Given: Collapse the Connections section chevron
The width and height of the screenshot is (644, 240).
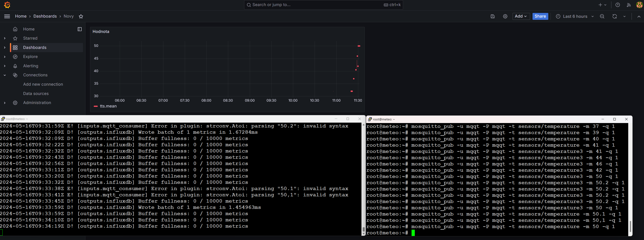Looking at the screenshot, I should [5, 75].
